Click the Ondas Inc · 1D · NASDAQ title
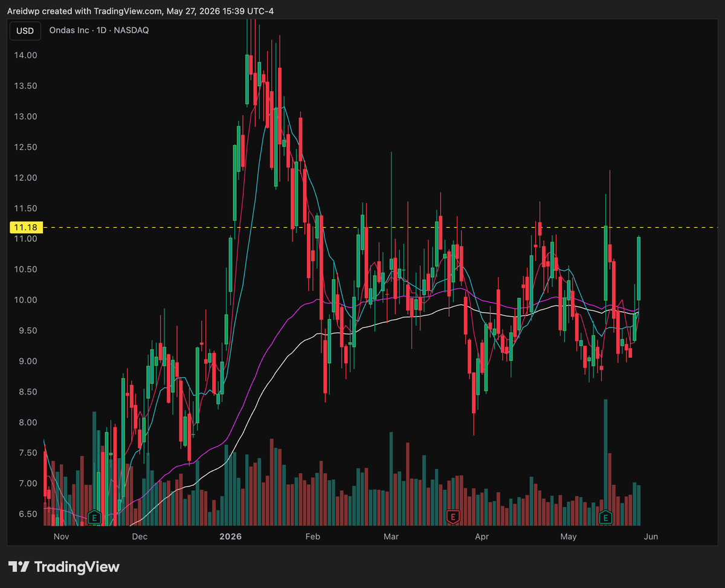Screen dimensions: 725x588 point(99,30)
